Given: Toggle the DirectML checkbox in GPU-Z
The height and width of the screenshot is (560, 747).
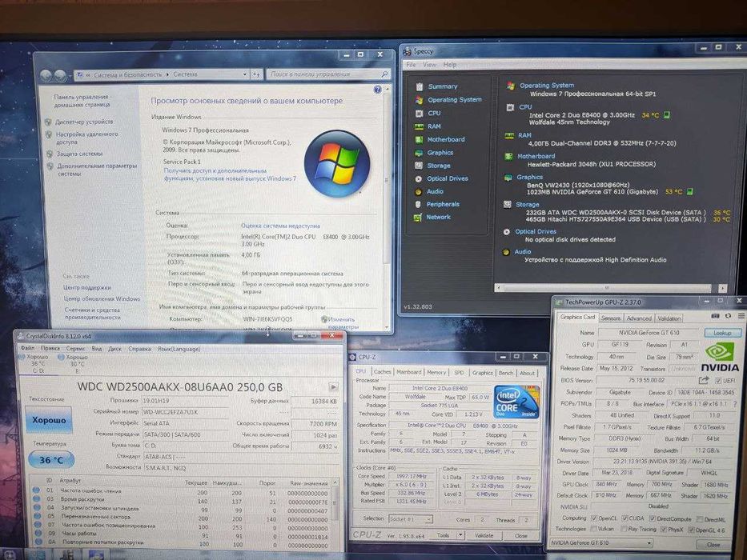Looking at the screenshot, I should pyautogui.click(x=699, y=519).
